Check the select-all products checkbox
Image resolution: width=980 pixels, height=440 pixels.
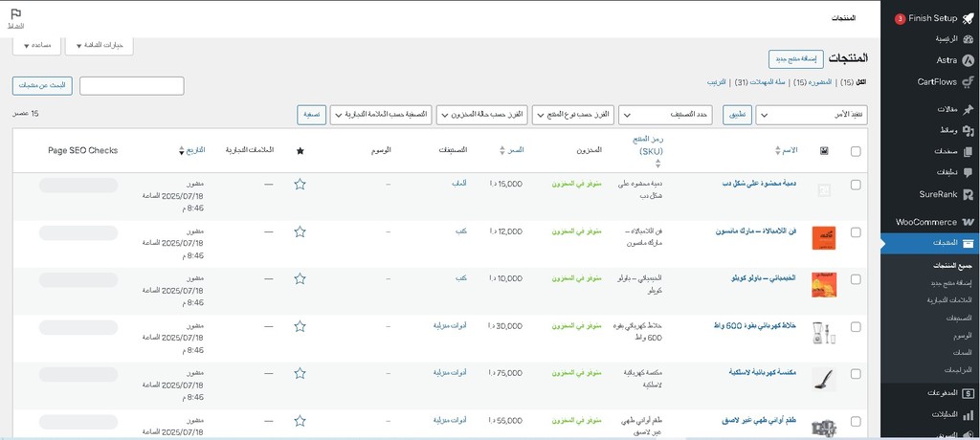pos(856,150)
